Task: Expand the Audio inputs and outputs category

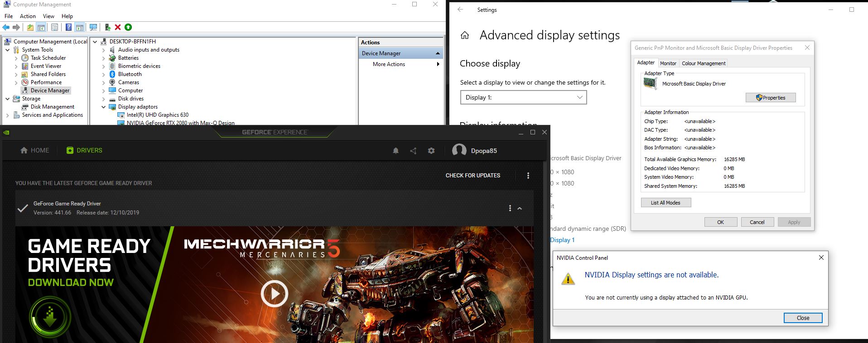Action: tap(103, 50)
